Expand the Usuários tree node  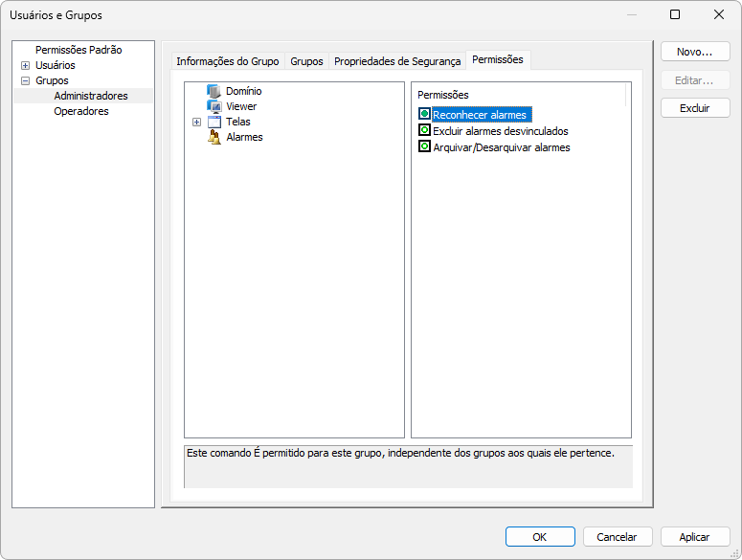pos(25,65)
